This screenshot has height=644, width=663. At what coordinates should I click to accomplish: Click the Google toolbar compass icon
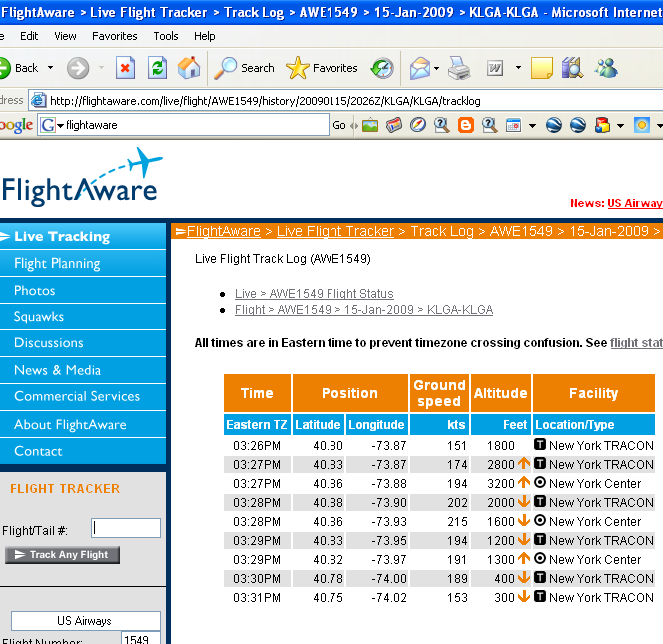(x=418, y=125)
